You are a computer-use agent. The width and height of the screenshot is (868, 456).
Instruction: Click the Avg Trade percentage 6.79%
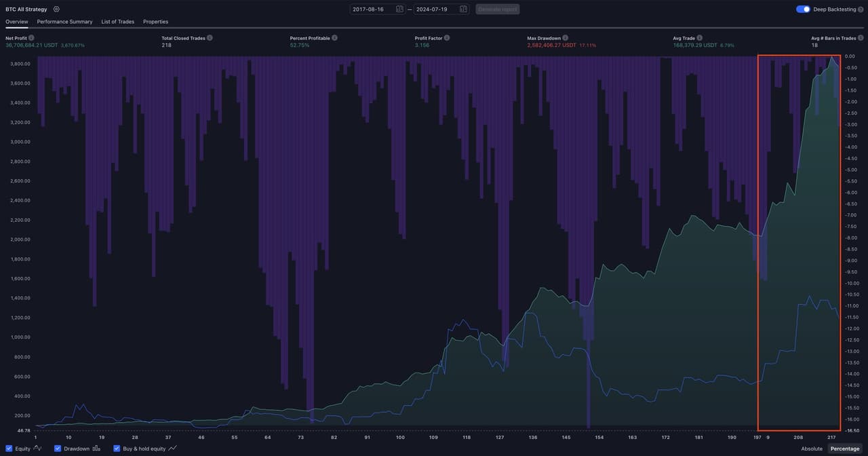(727, 45)
